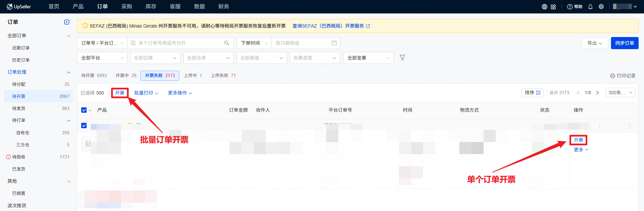
Task: Open the 批量打印 dropdown menu
Action: (x=146, y=93)
